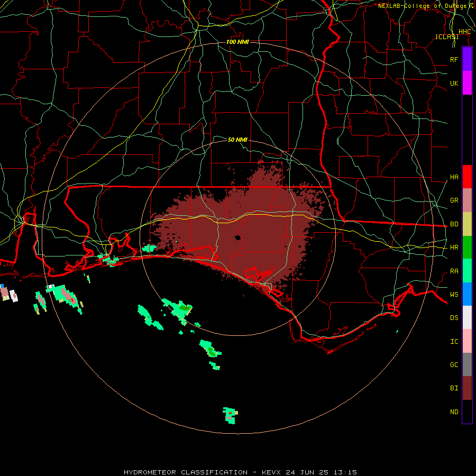Click the dark green HR legend swatch
Viewport: 476px width, 476px height.
(x=467, y=248)
